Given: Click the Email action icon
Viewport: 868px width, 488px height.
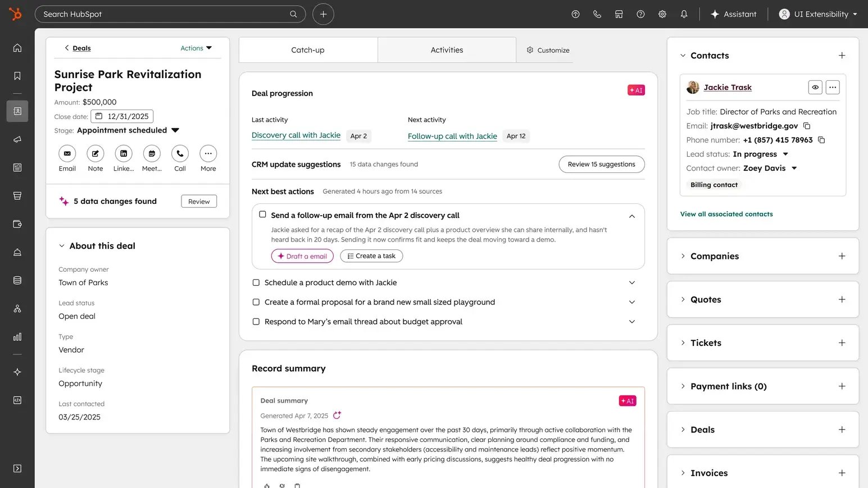Looking at the screenshot, I should coord(67,153).
